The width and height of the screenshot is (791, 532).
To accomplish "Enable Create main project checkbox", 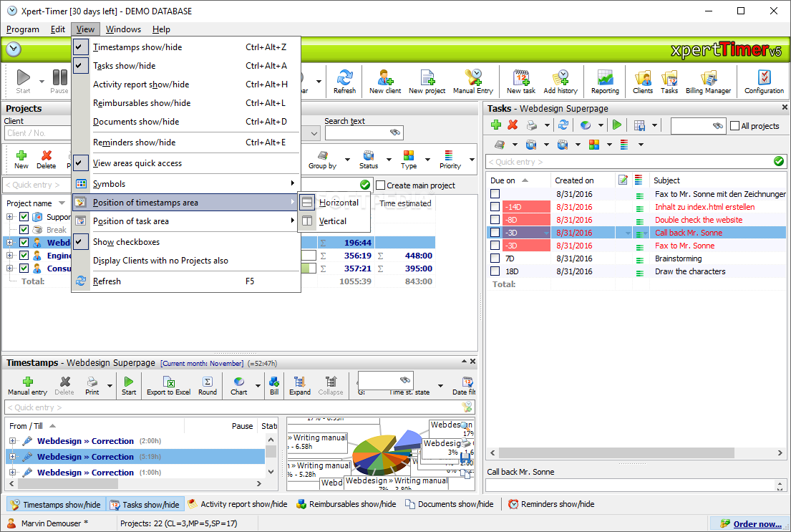I will [381, 185].
